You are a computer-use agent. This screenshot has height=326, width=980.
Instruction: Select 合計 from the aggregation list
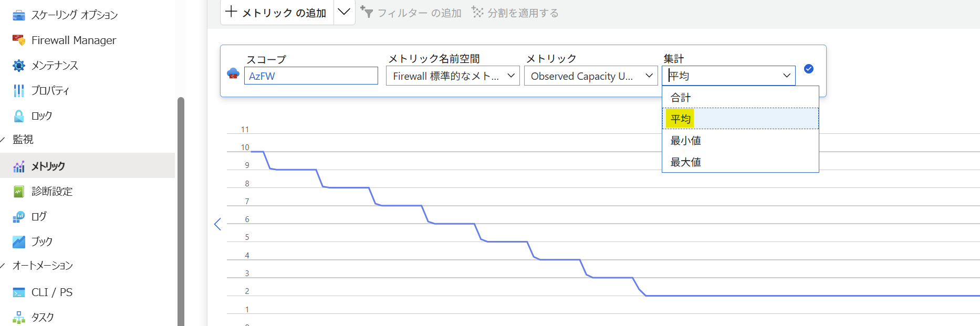pos(681,98)
